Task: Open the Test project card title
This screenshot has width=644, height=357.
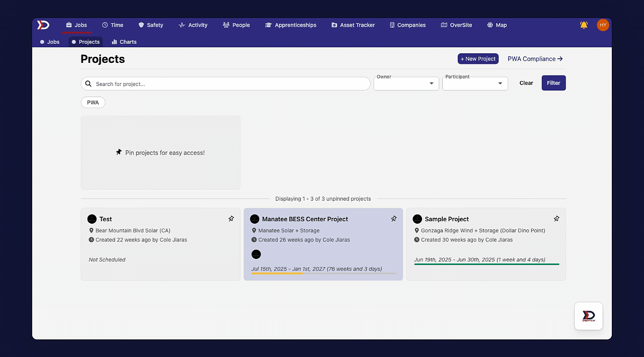Action: point(106,219)
